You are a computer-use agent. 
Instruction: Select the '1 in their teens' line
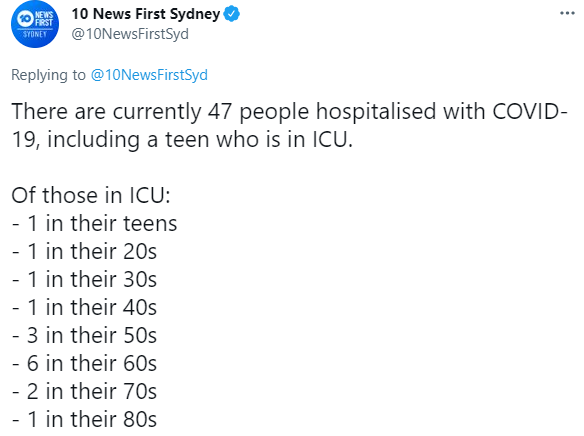[95, 223]
